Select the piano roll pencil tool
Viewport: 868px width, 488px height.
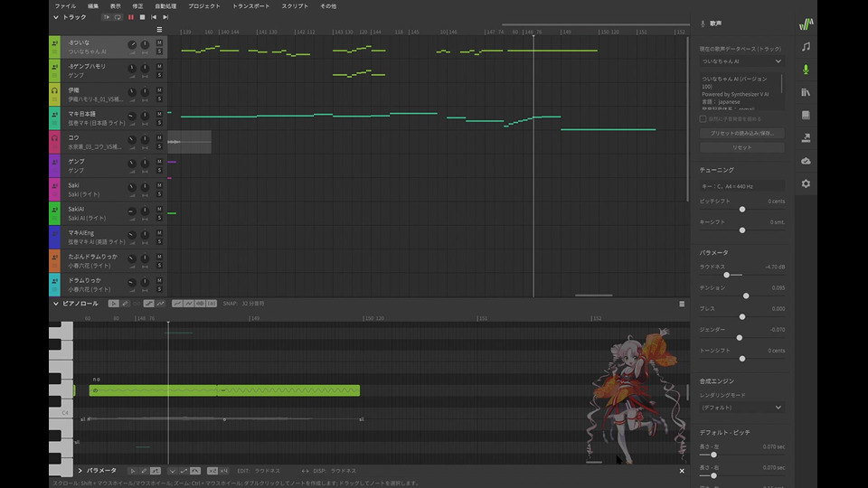126,304
